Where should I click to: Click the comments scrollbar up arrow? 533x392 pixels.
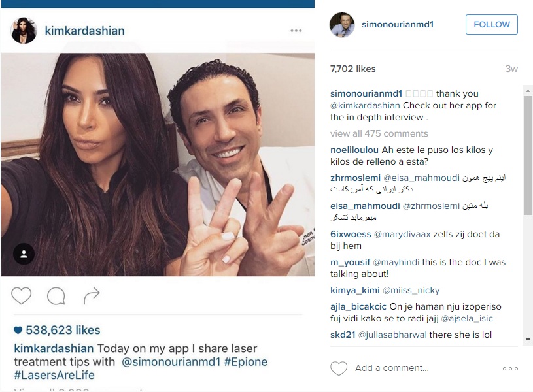(528, 91)
